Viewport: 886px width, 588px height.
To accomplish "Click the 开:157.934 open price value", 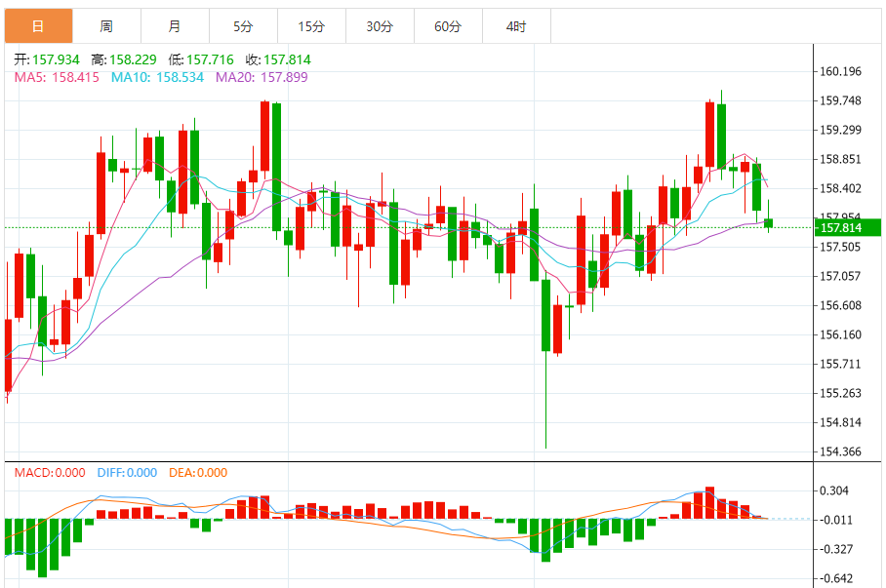I will [47, 59].
